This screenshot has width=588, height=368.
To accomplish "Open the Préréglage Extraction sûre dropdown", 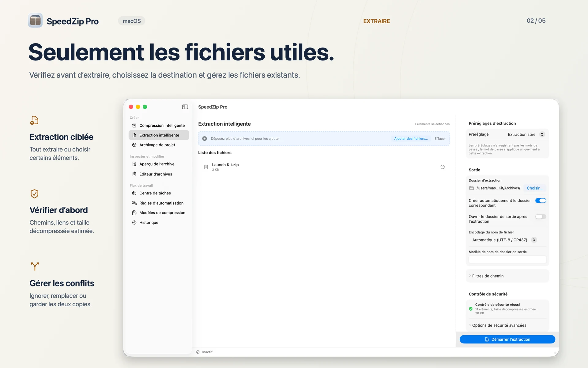I will tap(526, 134).
